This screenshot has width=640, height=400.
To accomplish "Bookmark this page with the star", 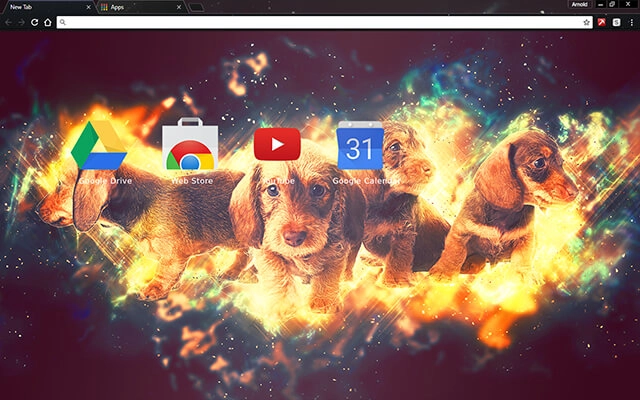I will (587, 22).
